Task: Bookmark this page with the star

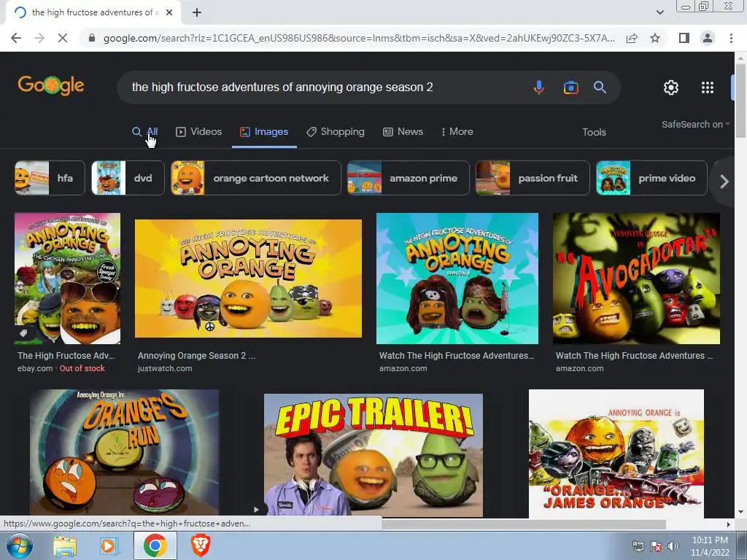Action: click(655, 38)
